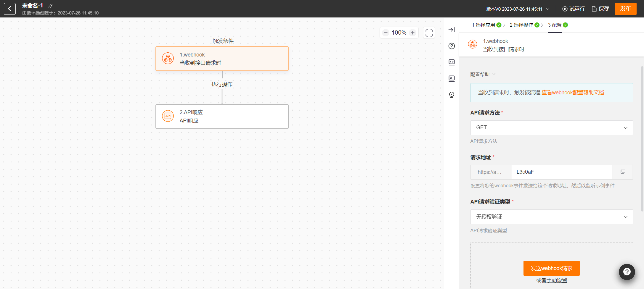Viewport: 644px width, 289px height.
Task: Click the request address input field
Action: click(x=561, y=172)
